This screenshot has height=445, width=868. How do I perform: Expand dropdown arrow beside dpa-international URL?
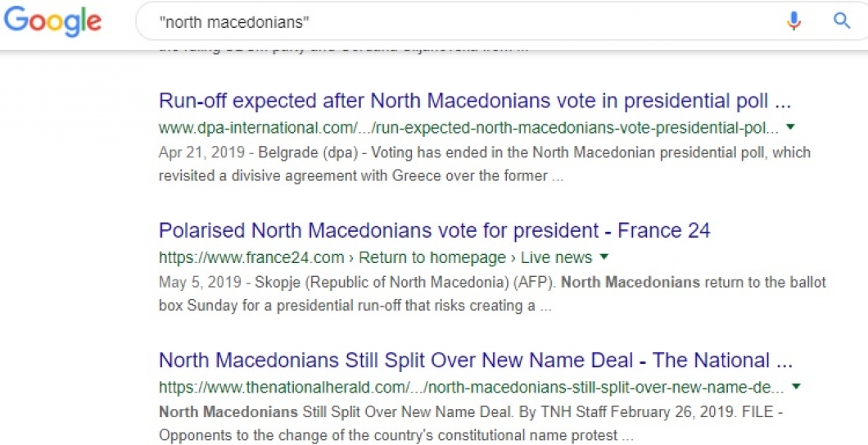(x=792, y=127)
